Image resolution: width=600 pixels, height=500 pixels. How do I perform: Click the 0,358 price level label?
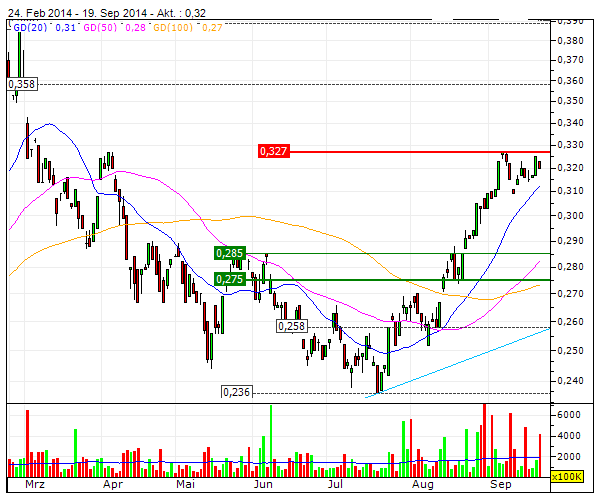22,84
